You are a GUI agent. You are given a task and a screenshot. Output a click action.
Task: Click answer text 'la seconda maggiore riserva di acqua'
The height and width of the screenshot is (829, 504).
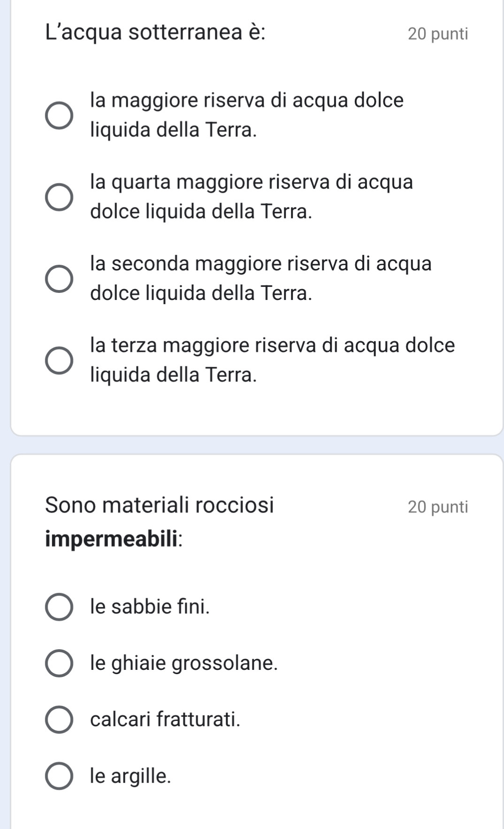coord(261,263)
